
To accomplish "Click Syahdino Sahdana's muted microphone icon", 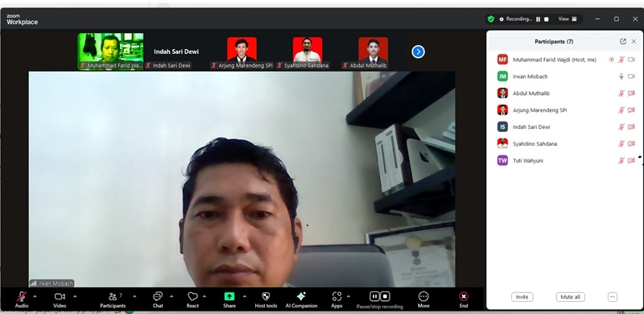I will point(621,144).
